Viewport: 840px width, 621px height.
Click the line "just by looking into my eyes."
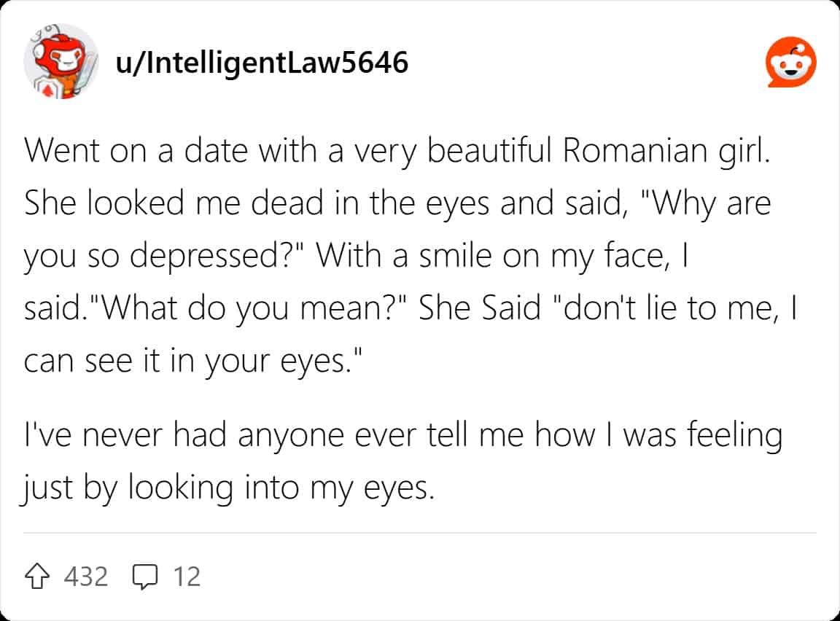[x=227, y=488]
